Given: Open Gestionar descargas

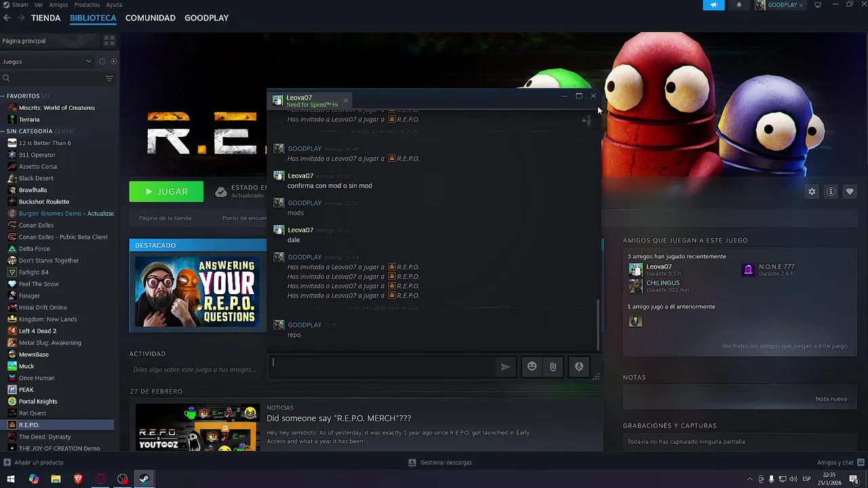Looking at the screenshot, I should point(440,462).
